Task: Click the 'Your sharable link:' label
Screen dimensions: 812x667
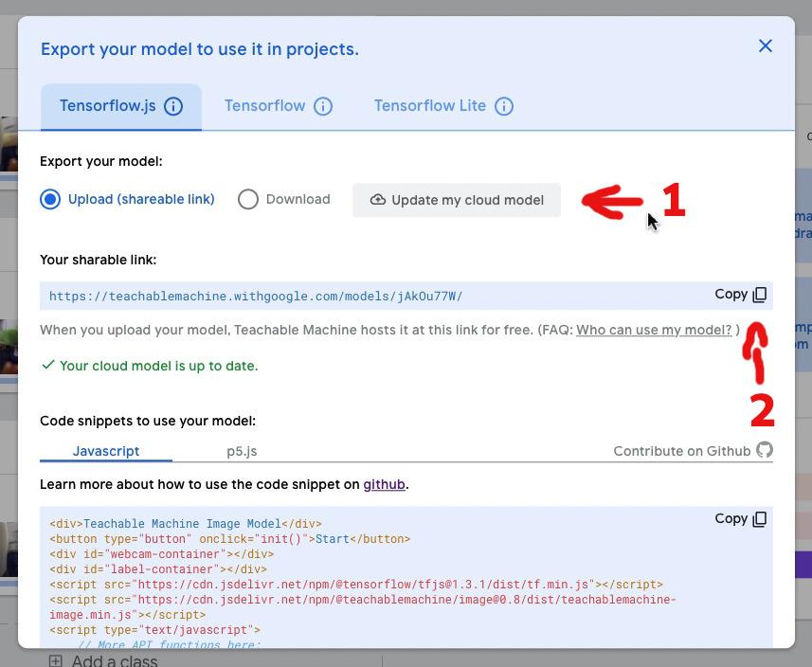Action: pos(98,260)
